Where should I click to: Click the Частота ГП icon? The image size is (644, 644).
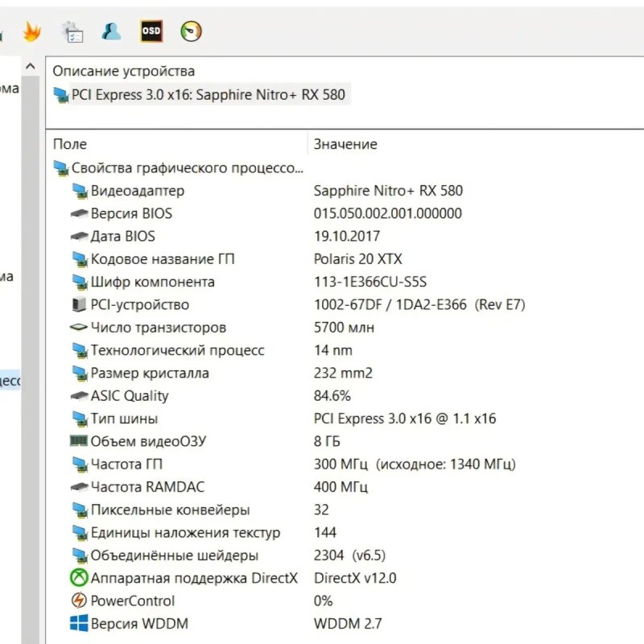coord(79,464)
